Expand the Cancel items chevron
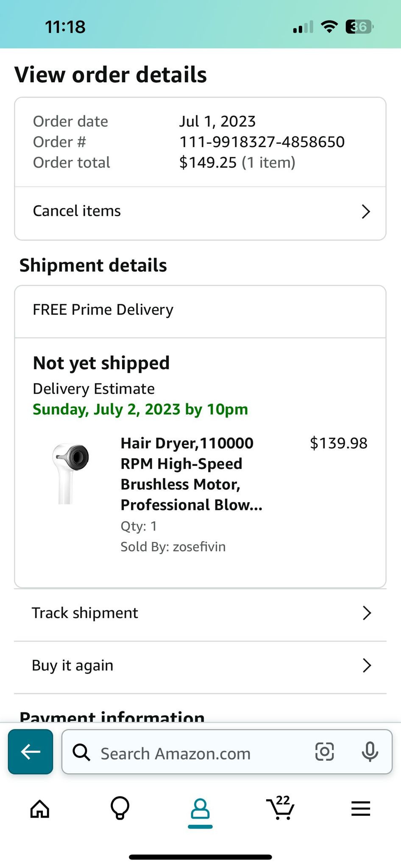 (x=366, y=211)
